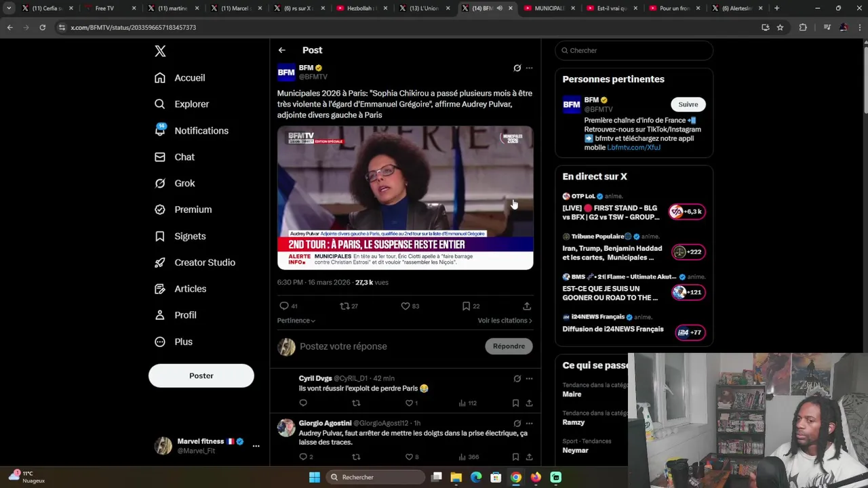Viewport: 868px width, 488px height.
Task: Open Tribune Populaire live broadcast
Action: [634, 247]
